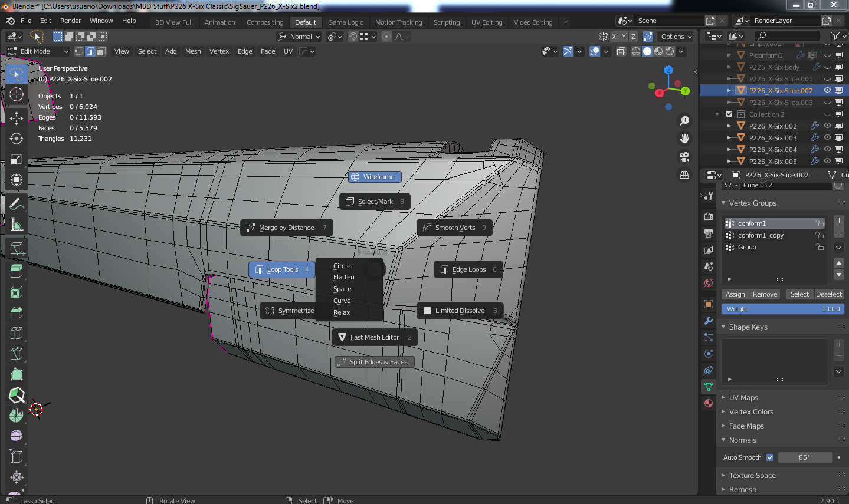This screenshot has width=849, height=504.
Task: Select the Cursor tool in the toolbar
Action: [17, 94]
